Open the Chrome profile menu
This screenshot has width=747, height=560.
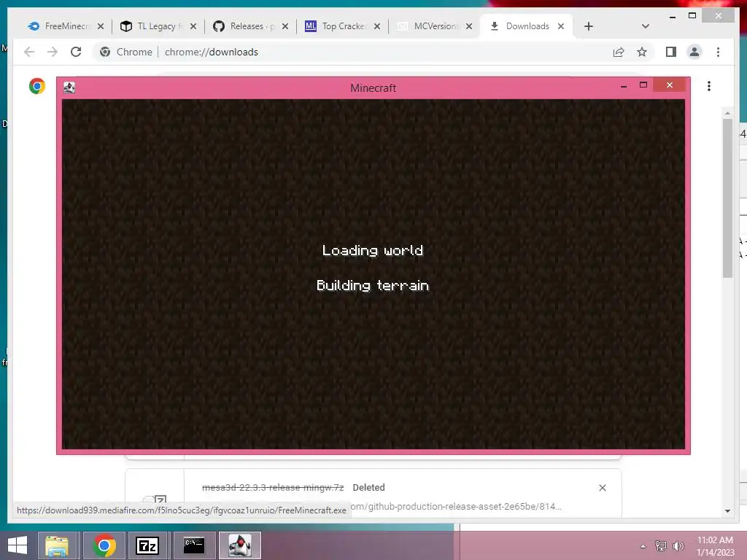694,52
